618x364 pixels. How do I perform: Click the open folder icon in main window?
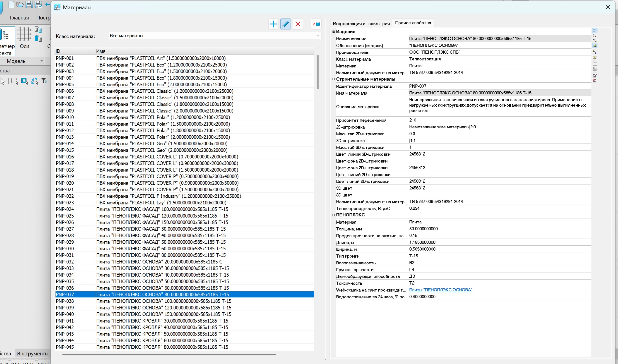coord(20,5)
